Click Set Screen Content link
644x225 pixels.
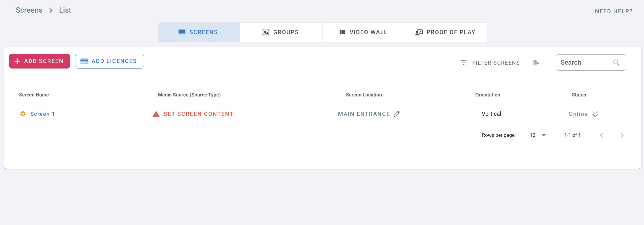198,114
